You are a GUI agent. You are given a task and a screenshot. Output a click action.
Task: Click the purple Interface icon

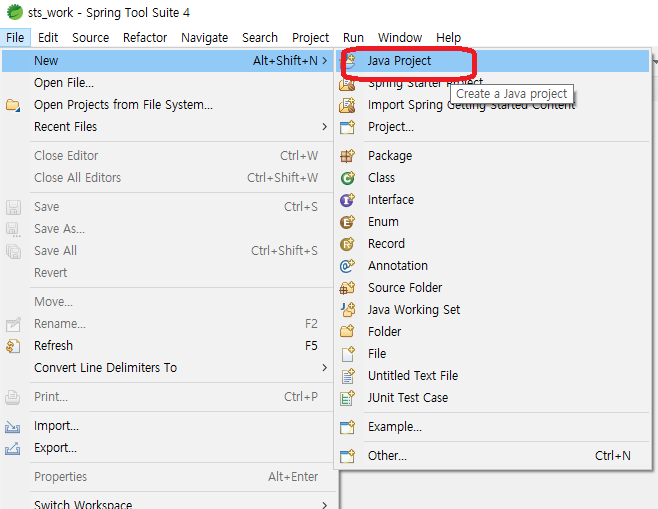(x=347, y=200)
